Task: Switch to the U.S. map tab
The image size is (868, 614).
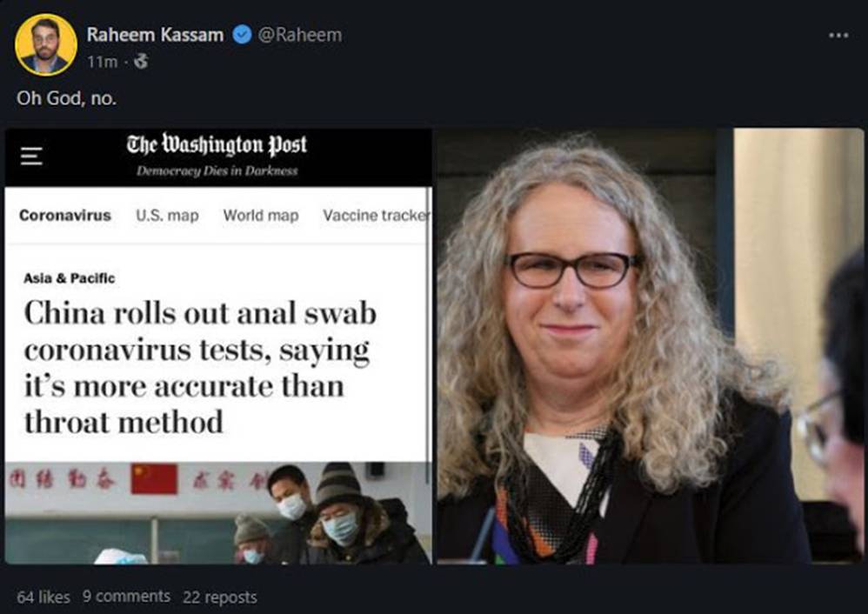Action: tap(167, 216)
